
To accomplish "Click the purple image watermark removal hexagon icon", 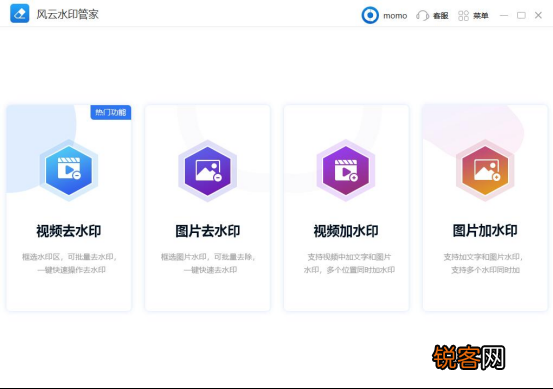I will click(x=207, y=171).
